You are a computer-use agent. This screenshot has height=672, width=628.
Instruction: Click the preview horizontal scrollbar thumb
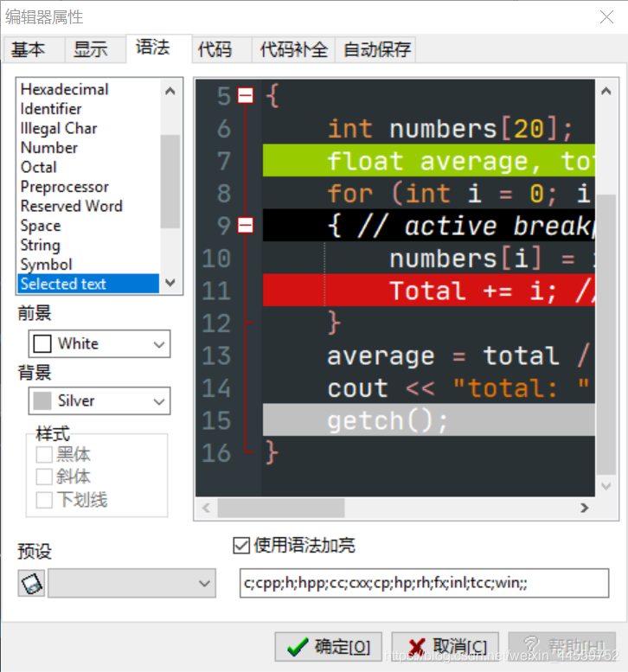(281, 508)
